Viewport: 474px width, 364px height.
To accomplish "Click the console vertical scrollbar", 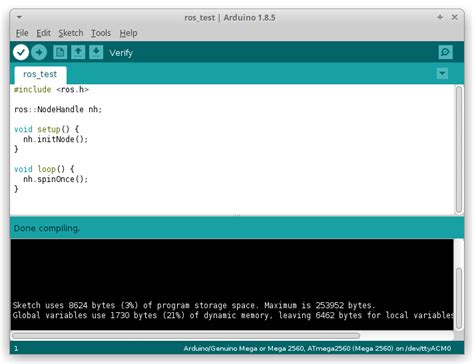I will point(459,298).
